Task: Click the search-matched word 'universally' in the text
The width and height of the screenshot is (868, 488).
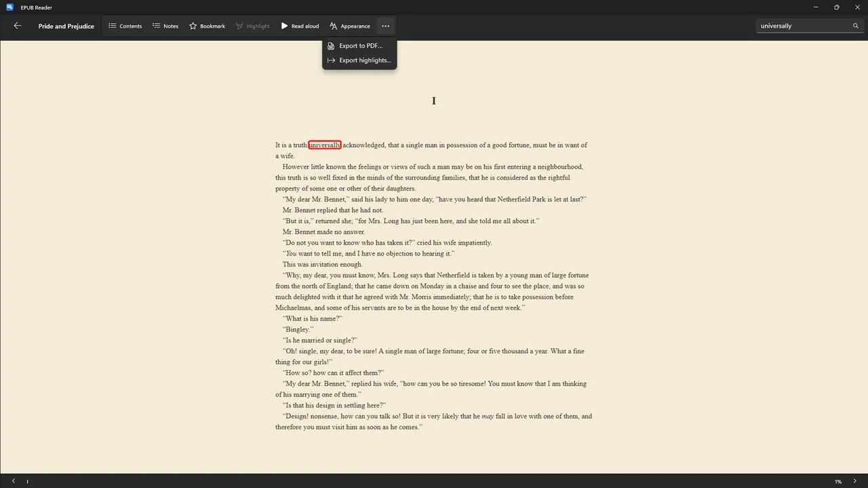Action: click(x=325, y=145)
